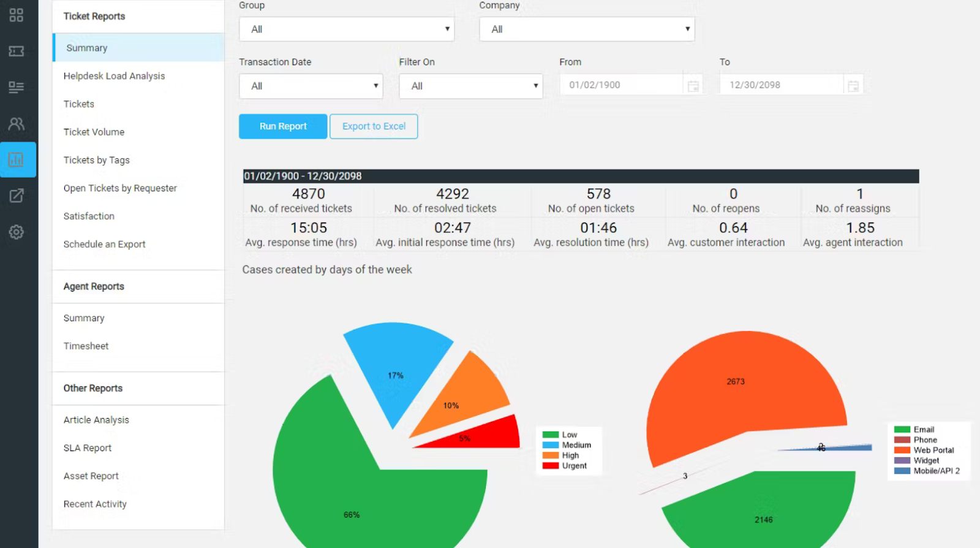Select Summary under Ticket Reports
980x548 pixels.
(x=138, y=48)
